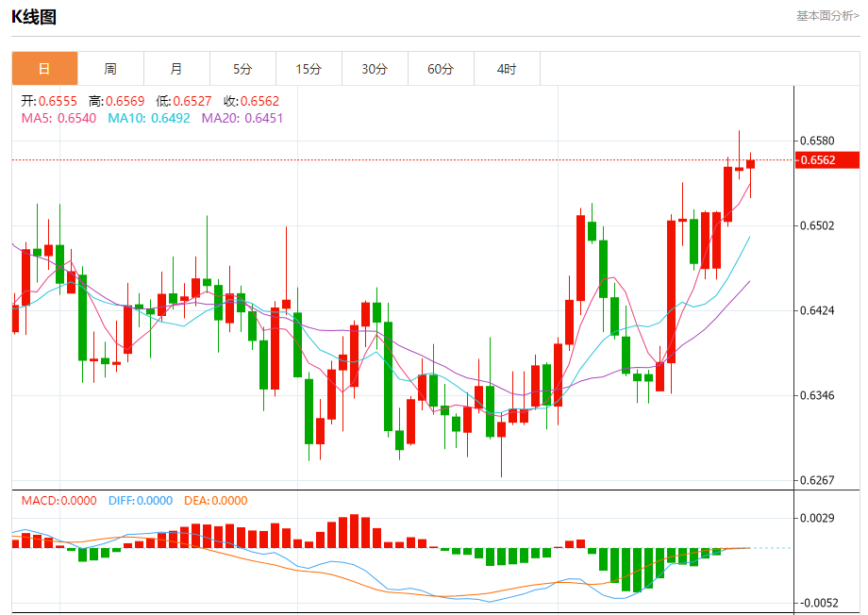This screenshot has width=868, height=615.
Task: Click the MA5: 0.6540 indicator label
Action: click(58, 118)
